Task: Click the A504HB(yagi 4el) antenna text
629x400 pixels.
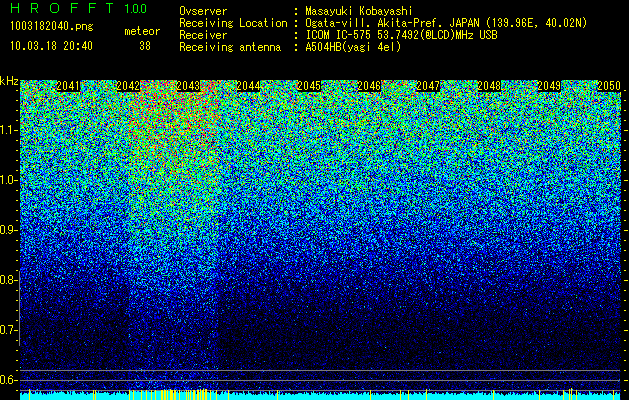Action: point(353,47)
